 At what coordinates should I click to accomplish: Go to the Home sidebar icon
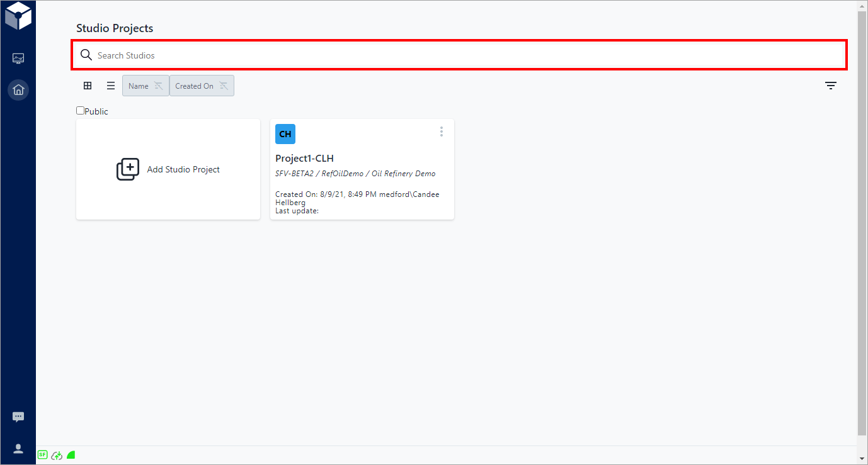(18, 90)
